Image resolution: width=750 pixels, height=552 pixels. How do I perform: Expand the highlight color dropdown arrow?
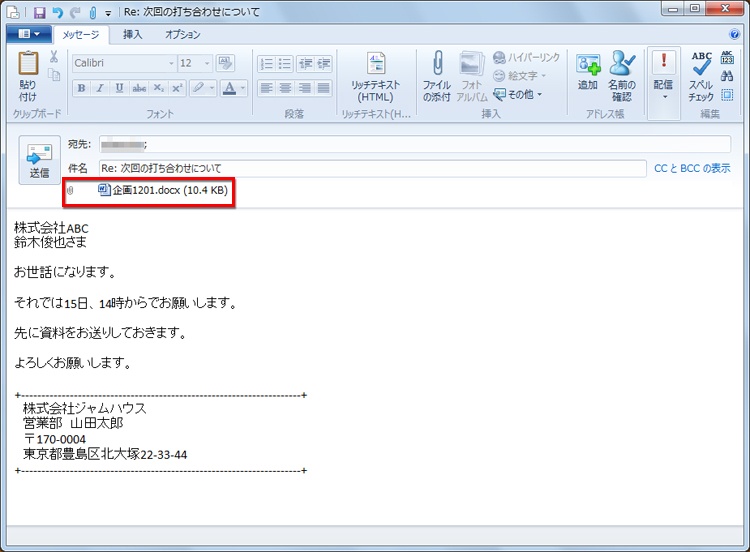pyautogui.click(x=212, y=88)
